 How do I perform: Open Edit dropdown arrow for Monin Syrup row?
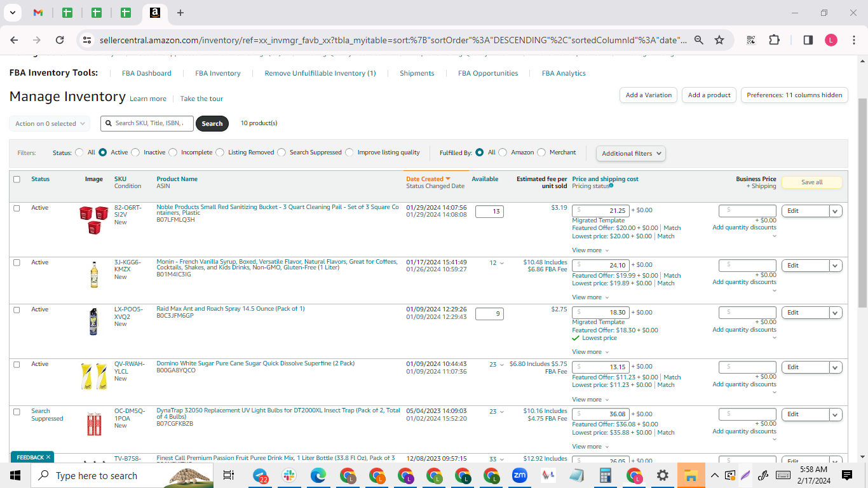point(836,266)
